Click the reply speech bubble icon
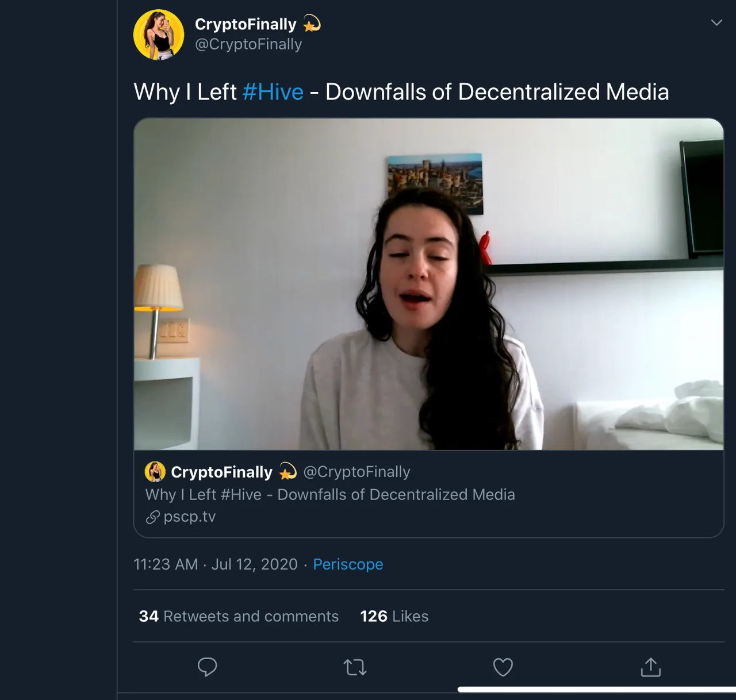Image resolution: width=736 pixels, height=700 pixels. click(x=208, y=667)
